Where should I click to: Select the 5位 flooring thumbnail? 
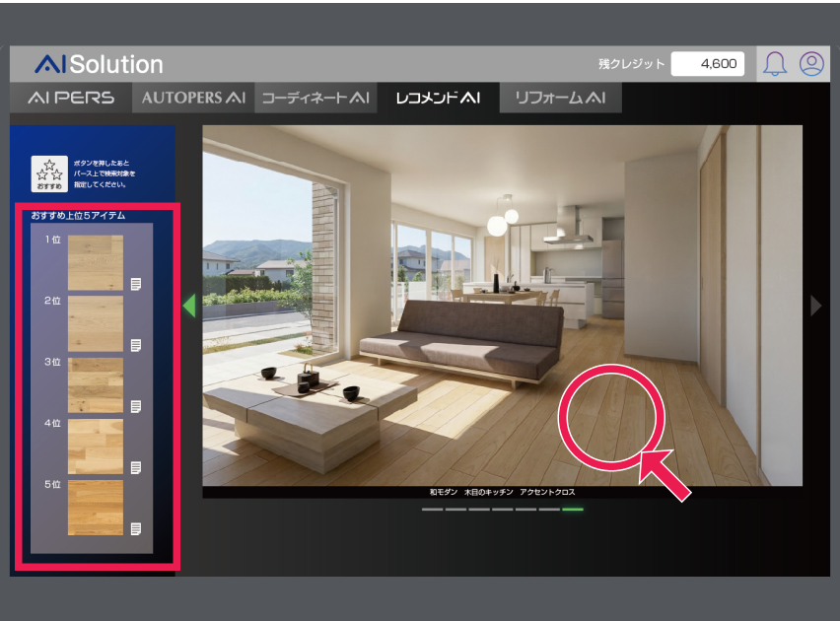point(96,508)
